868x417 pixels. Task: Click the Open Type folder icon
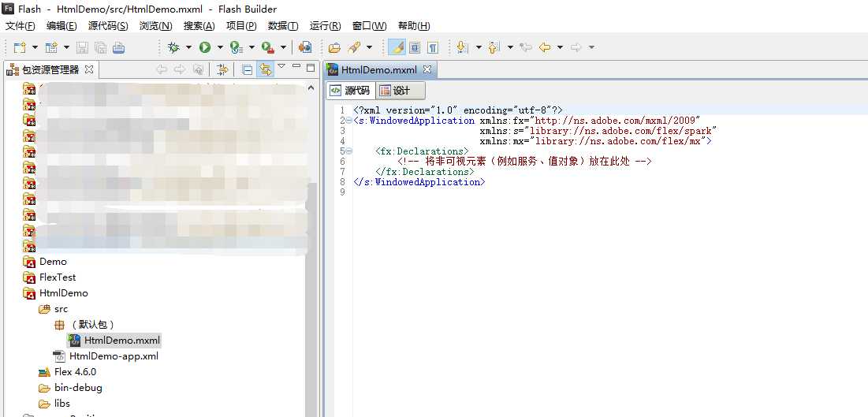tap(334, 47)
